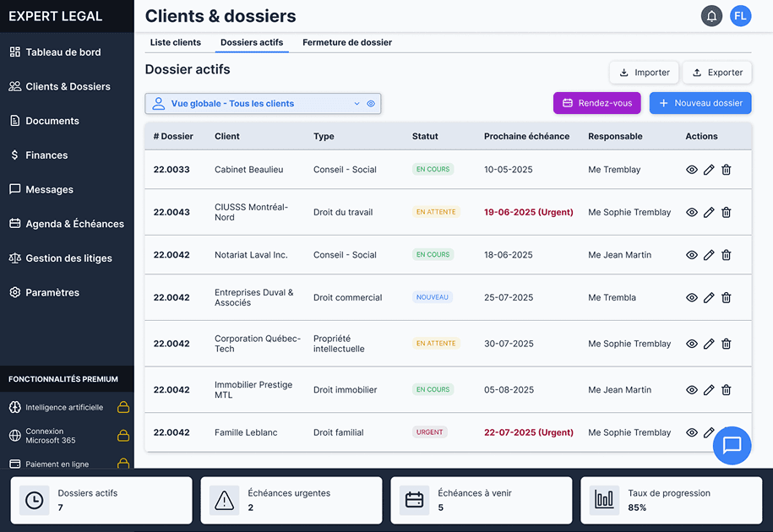Screen dimensions: 773x532
Task: Open the Exporter options
Action: [717, 73]
